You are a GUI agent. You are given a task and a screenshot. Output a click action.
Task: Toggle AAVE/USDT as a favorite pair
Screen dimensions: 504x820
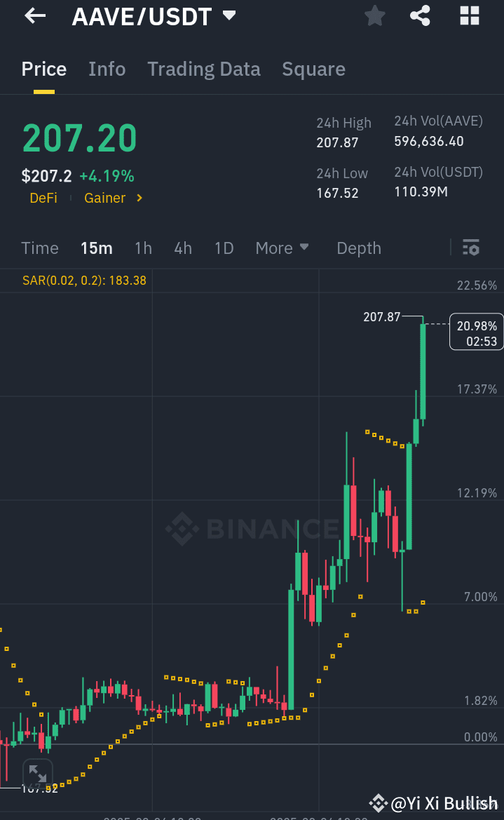[374, 15]
